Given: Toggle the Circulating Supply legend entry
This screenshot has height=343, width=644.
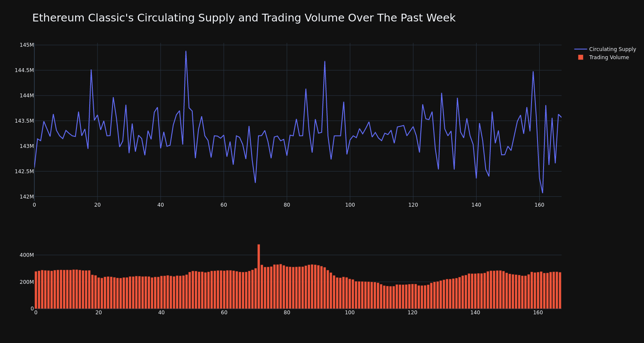Looking at the screenshot, I should [605, 49].
